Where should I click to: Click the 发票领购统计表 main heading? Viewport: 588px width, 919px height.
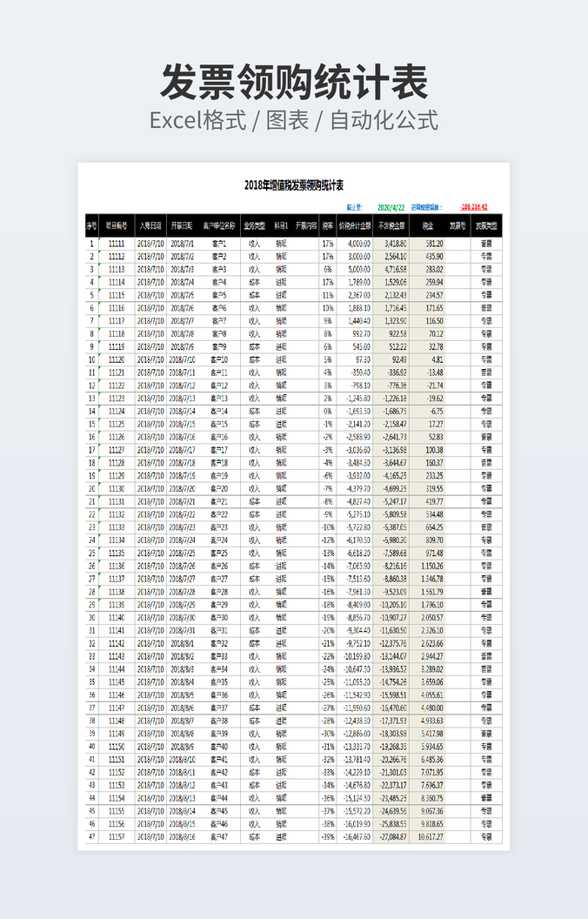(294, 83)
